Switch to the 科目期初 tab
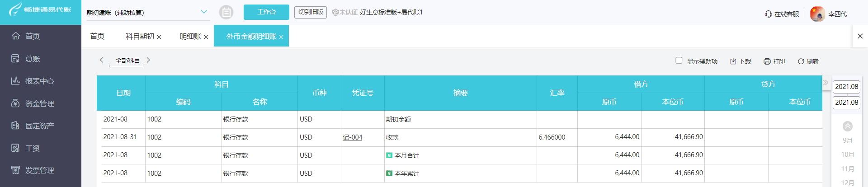Screen dimensions: 868x187 [140, 37]
